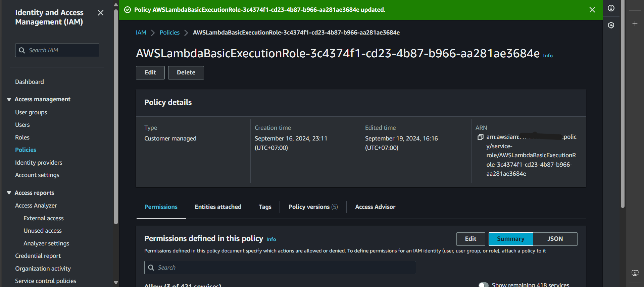Click the magnifier icon in permissions search
This screenshot has width=644, height=287.
pos(151,268)
